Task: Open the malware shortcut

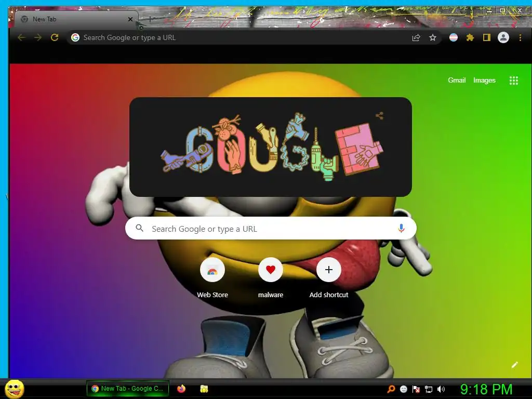Action: [270, 277]
